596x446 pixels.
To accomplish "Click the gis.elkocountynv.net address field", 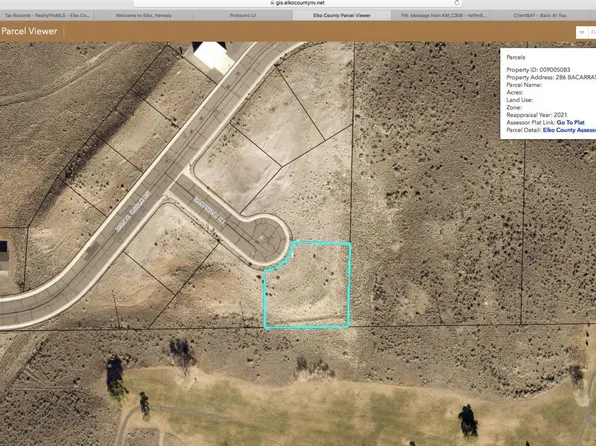I will point(298,3).
